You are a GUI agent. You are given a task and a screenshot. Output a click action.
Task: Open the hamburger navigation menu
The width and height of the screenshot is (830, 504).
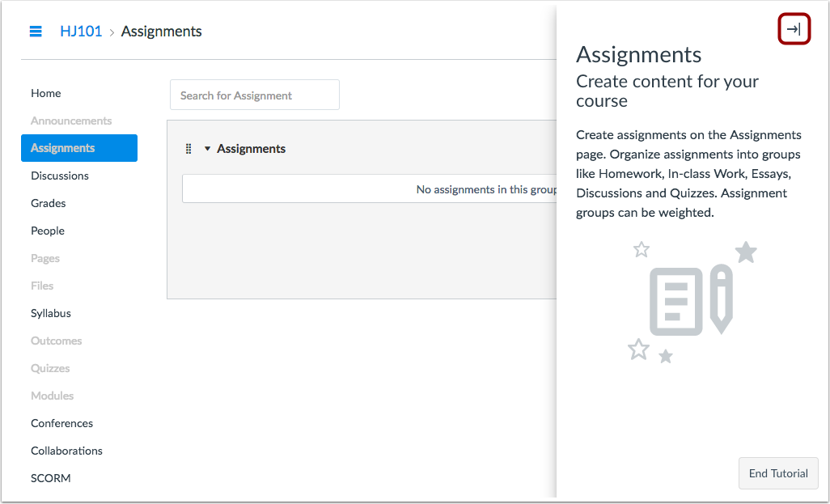point(36,32)
